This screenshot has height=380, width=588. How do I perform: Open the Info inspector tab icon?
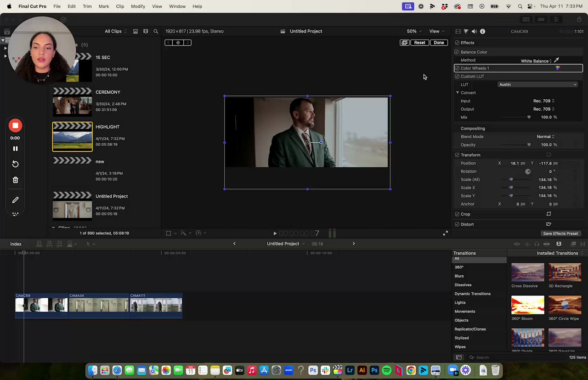click(x=482, y=31)
